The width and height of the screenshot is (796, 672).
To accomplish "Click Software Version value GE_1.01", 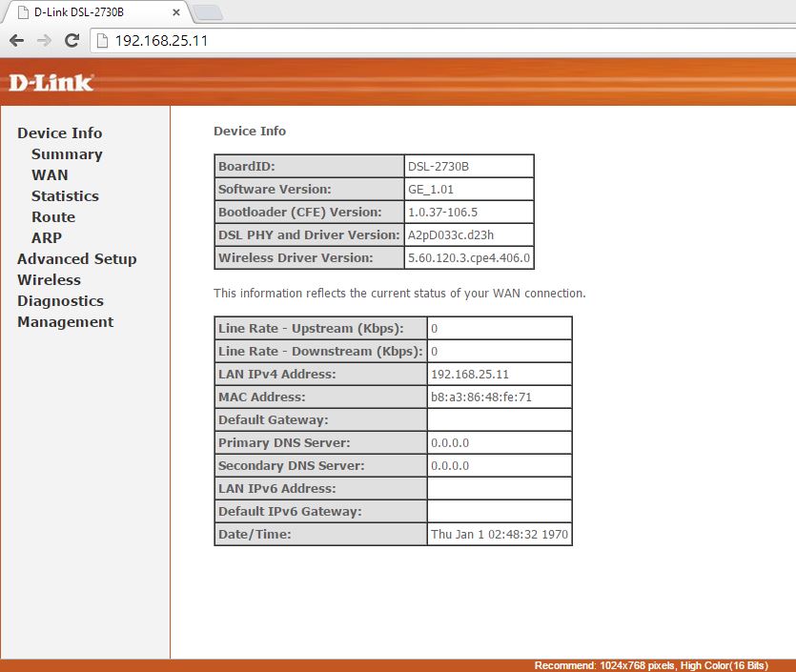I will tap(431, 190).
